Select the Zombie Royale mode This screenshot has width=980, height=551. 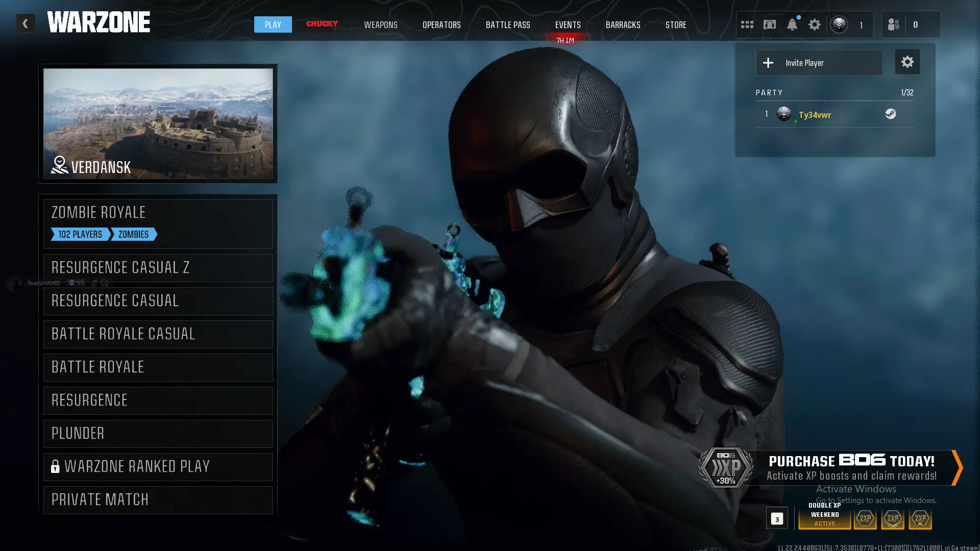click(158, 223)
